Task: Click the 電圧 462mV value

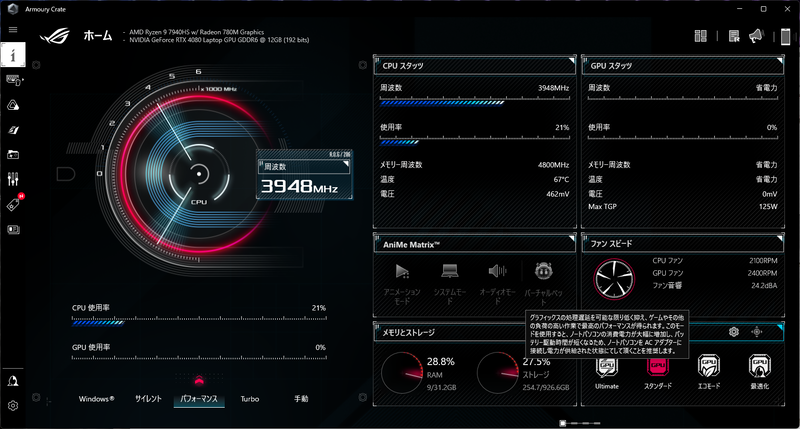Action: [x=558, y=194]
